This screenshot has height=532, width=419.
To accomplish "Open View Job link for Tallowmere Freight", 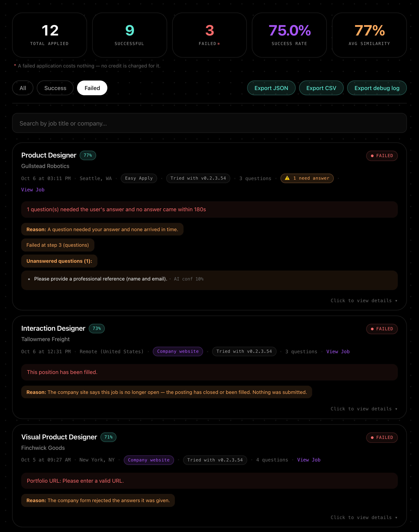I will [x=338, y=351].
